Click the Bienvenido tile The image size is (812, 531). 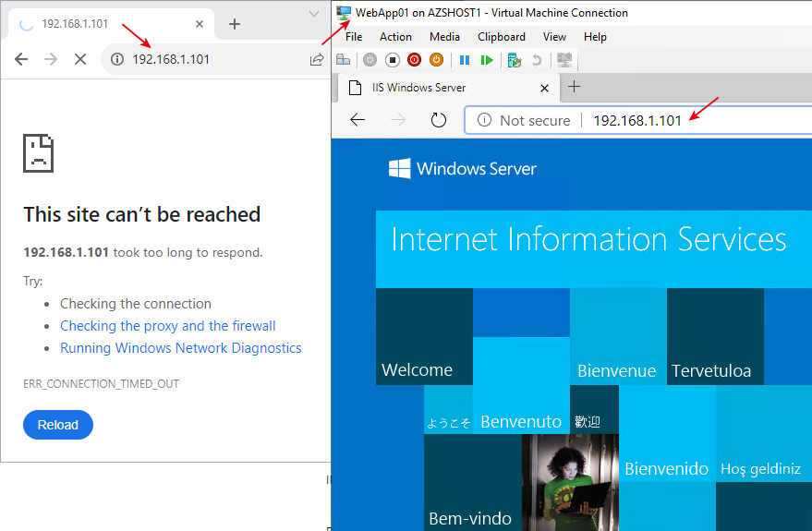[x=667, y=434]
